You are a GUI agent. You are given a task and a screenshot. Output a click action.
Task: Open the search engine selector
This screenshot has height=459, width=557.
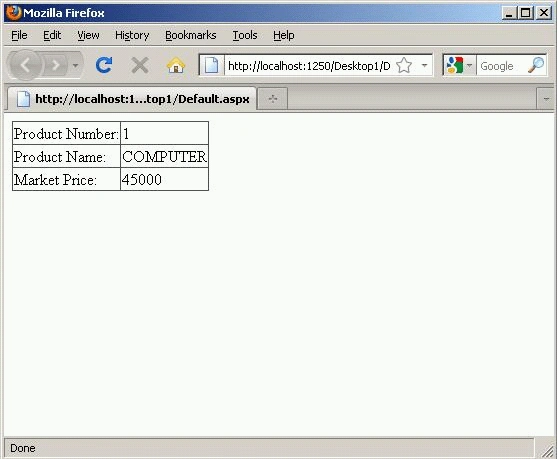460,65
